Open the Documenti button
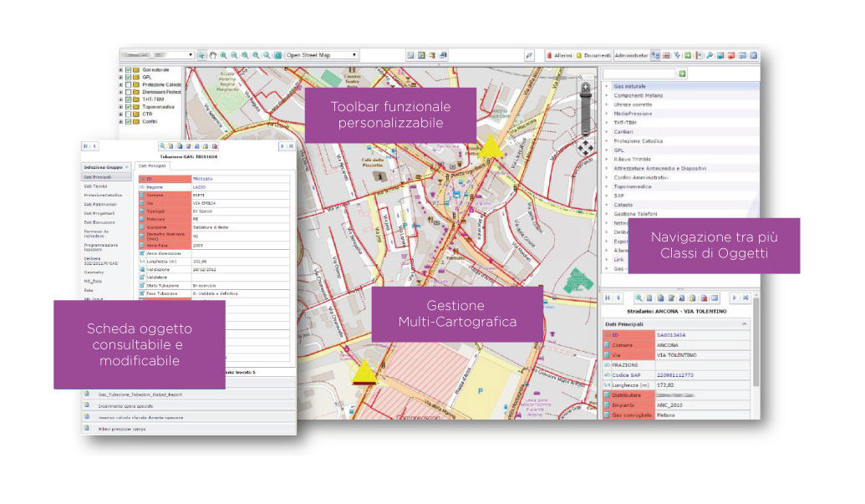865x504 pixels. pos(593,55)
